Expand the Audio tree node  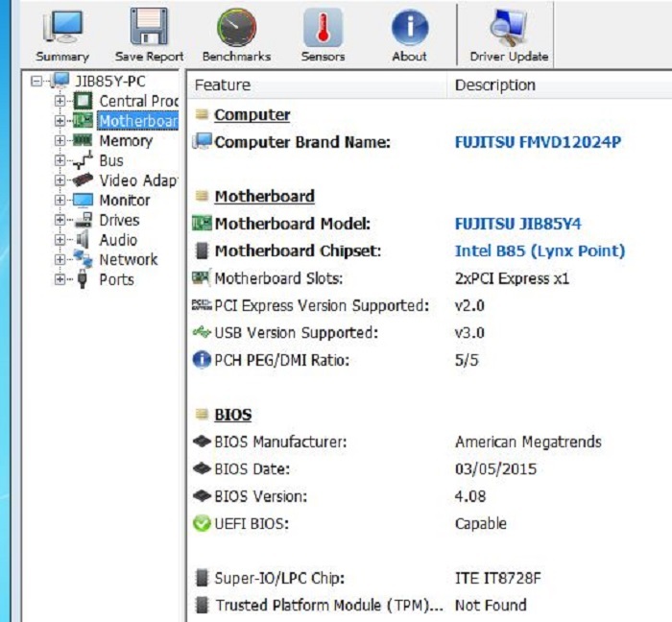pos(60,239)
